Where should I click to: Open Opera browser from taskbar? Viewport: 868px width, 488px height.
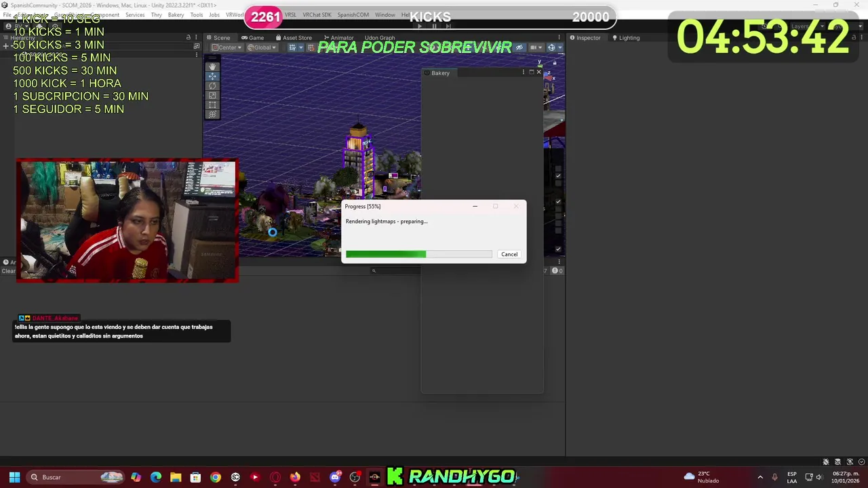(275, 477)
